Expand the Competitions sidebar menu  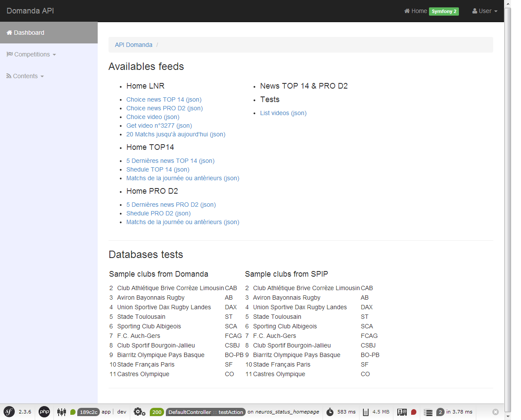(32, 54)
